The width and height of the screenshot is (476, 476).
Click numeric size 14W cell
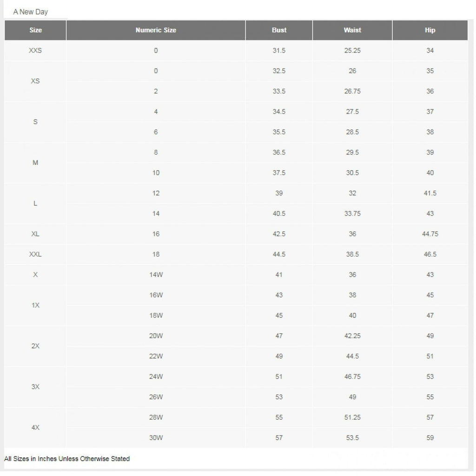156,275
